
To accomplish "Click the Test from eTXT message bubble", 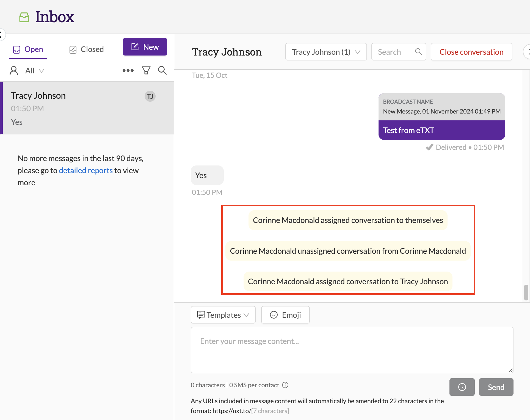I will (442, 130).
